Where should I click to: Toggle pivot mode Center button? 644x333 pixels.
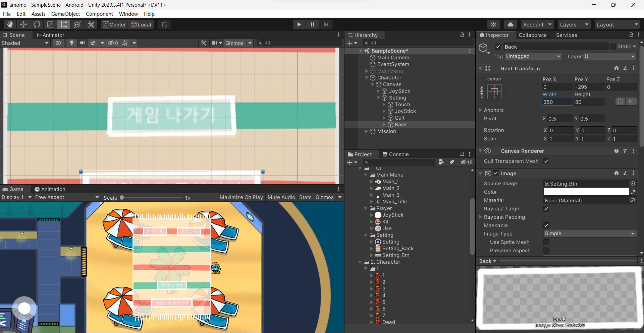pos(114,24)
